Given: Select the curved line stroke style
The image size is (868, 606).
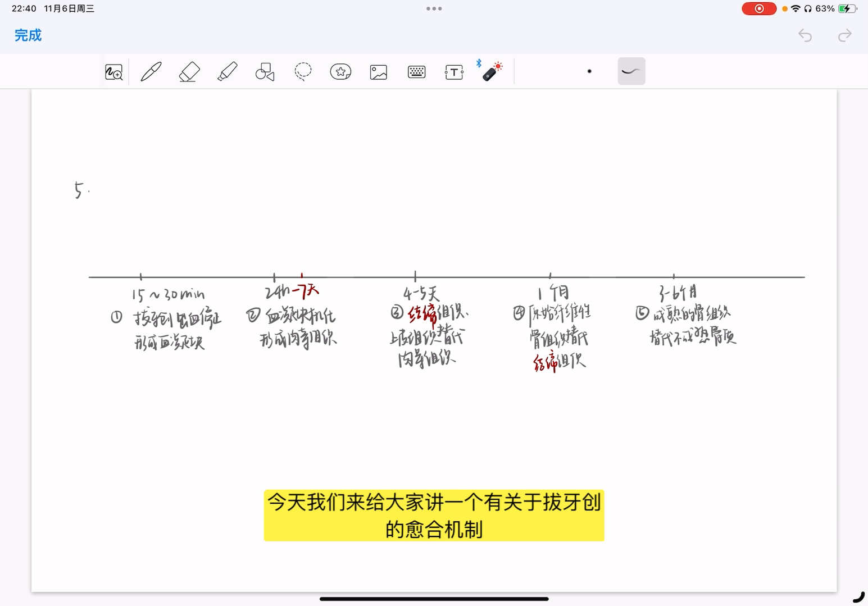Looking at the screenshot, I should [x=631, y=71].
